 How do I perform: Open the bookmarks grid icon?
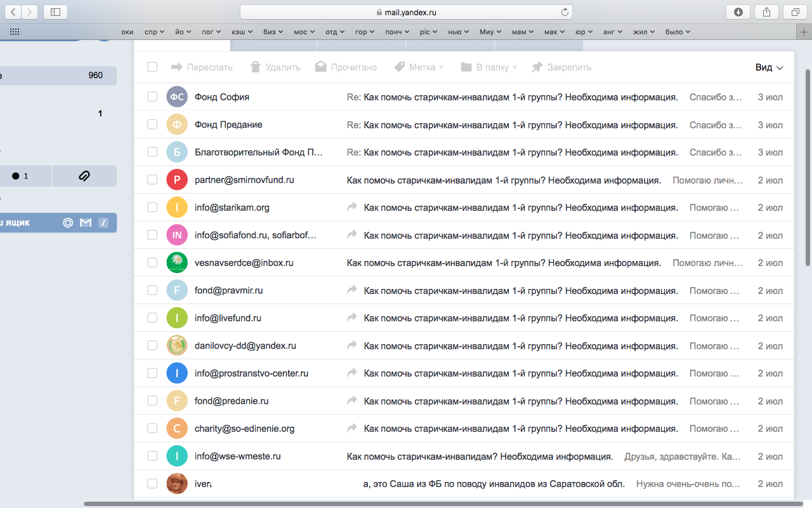[x=14, y=32]
